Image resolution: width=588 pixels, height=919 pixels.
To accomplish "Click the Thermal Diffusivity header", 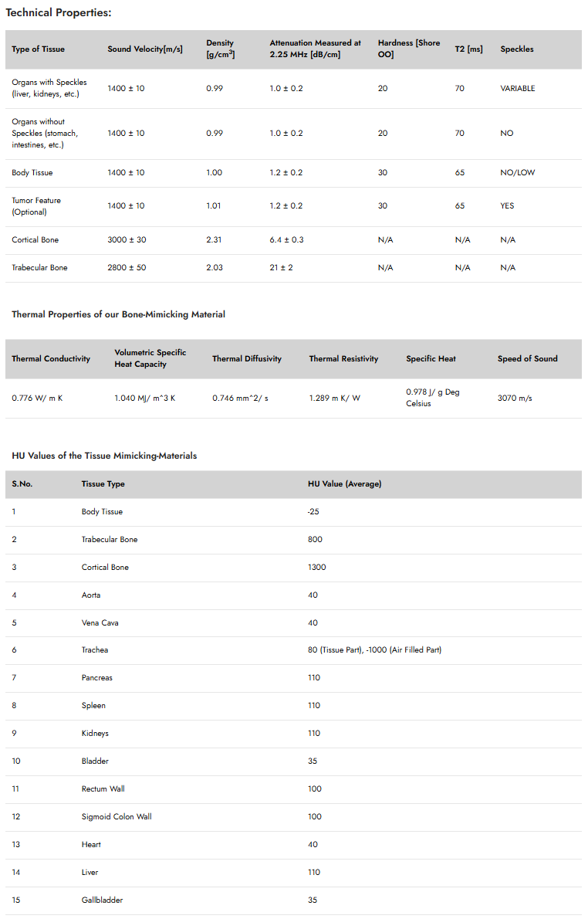I will click(x=247, y=358).
